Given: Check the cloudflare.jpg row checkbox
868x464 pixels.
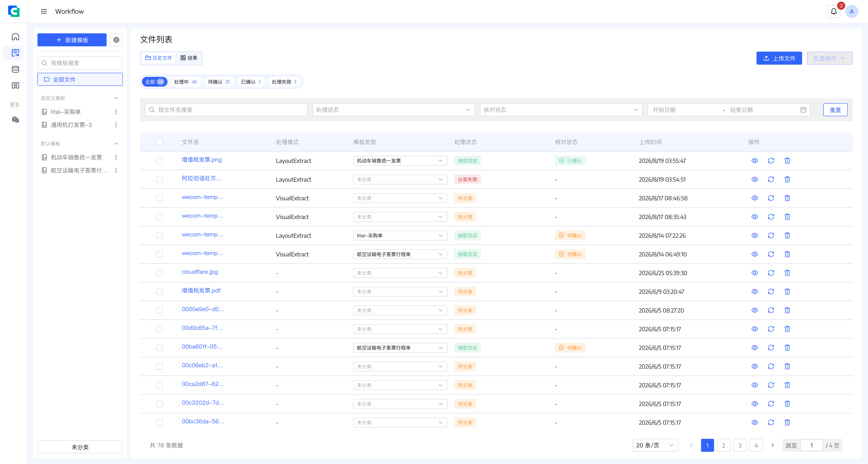Looking at the screenshot, I should coord(159,273).
